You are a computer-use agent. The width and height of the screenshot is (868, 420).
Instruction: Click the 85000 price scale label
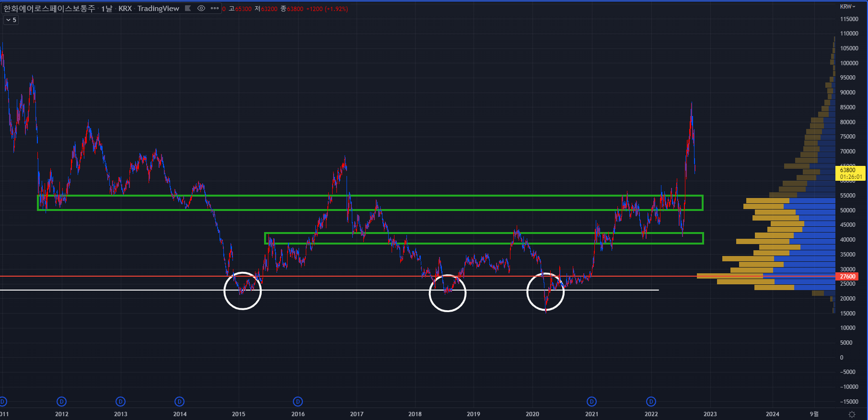[847, 107]
